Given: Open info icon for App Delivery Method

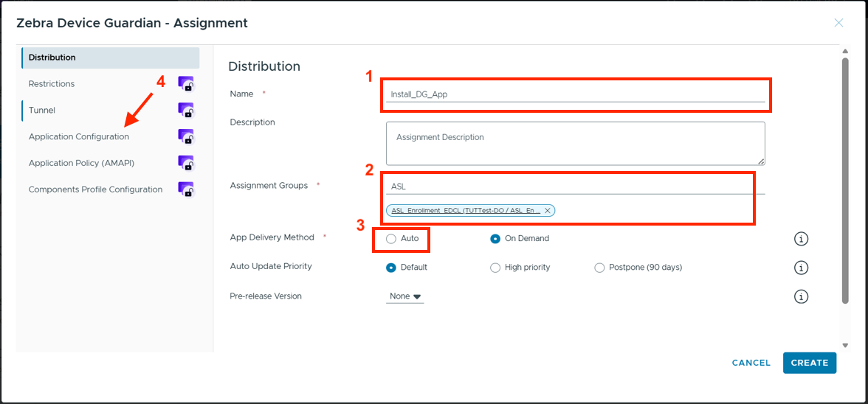Looking at the screenshot, I should pyautogui.click(x=801, y=239).
